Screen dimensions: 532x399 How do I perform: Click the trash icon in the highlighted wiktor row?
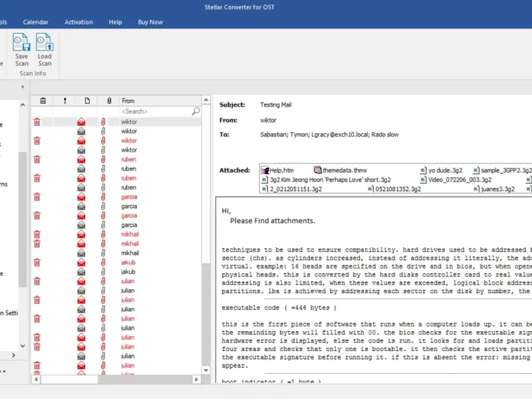[37, 122]
